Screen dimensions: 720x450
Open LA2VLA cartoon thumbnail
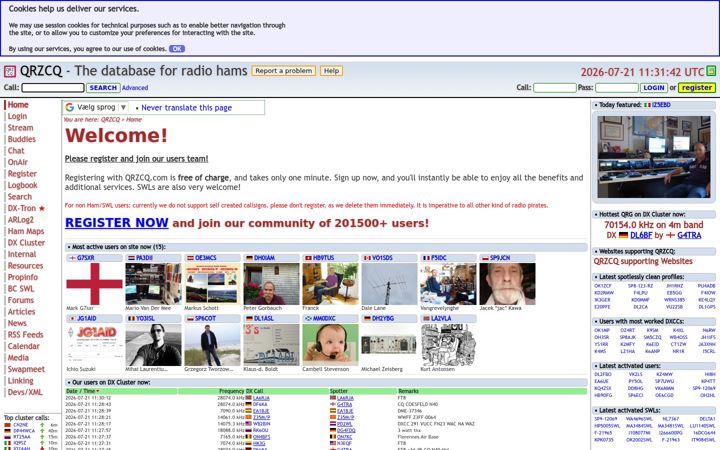click(448, 345)
